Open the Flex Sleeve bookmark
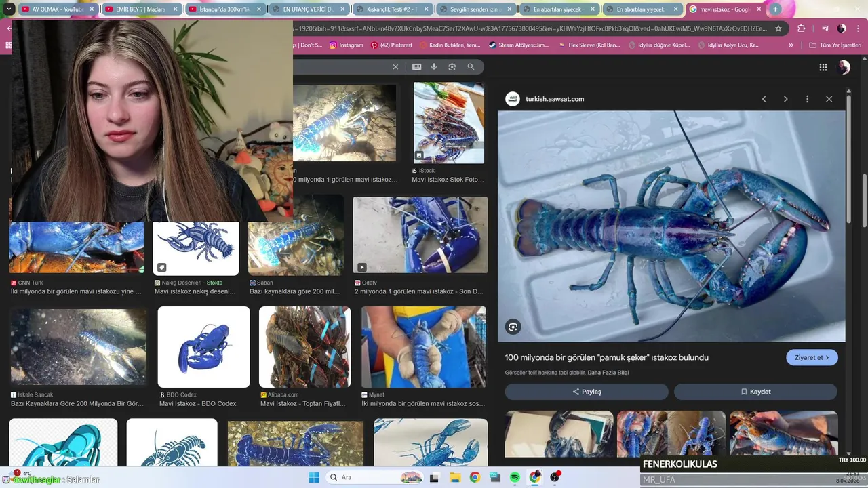This screenshot has width=868, height=488. [589, 45]
